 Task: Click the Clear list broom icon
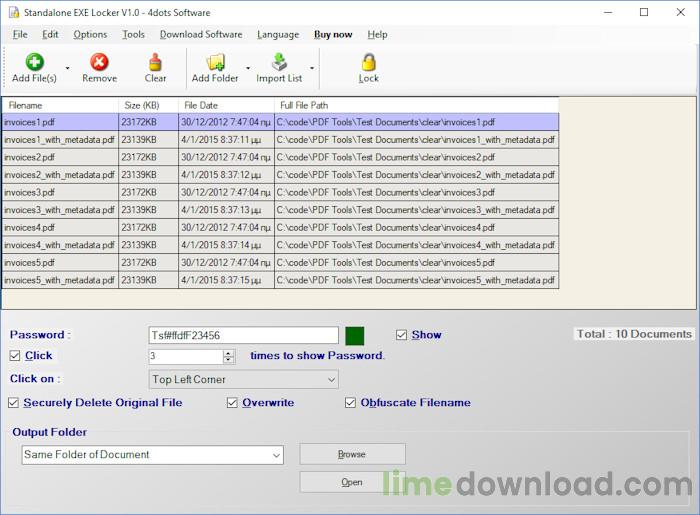tap(155, 62)
